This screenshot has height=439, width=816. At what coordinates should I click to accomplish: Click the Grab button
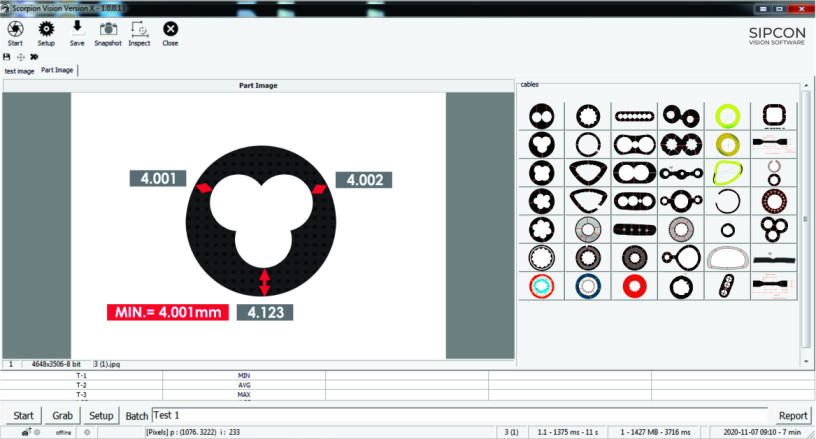click(61, 415)
